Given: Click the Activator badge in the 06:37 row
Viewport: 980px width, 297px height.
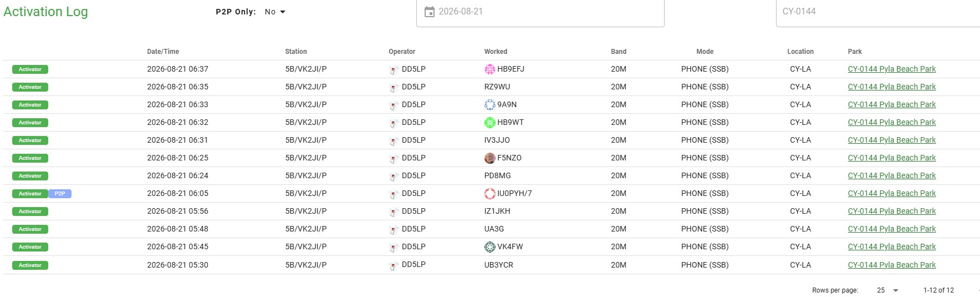Looking at the screenshot, I should pyautogui.click(x=30, y=69).
